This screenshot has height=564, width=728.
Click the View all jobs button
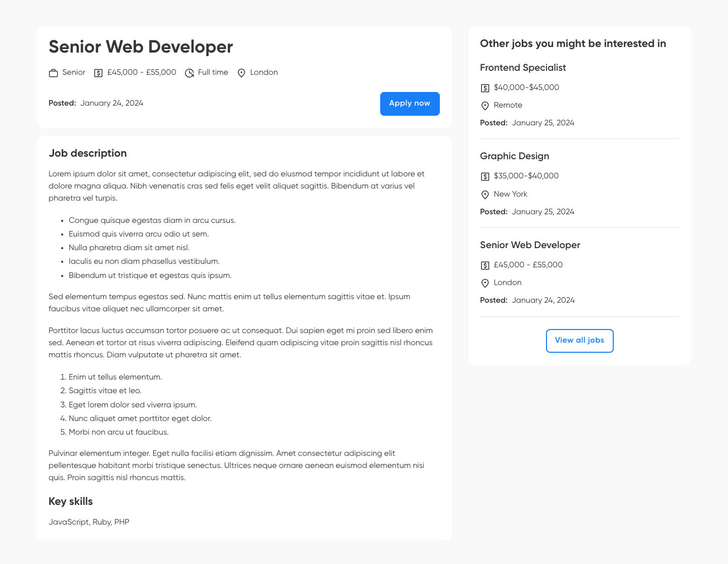click(x=579, y=341)
